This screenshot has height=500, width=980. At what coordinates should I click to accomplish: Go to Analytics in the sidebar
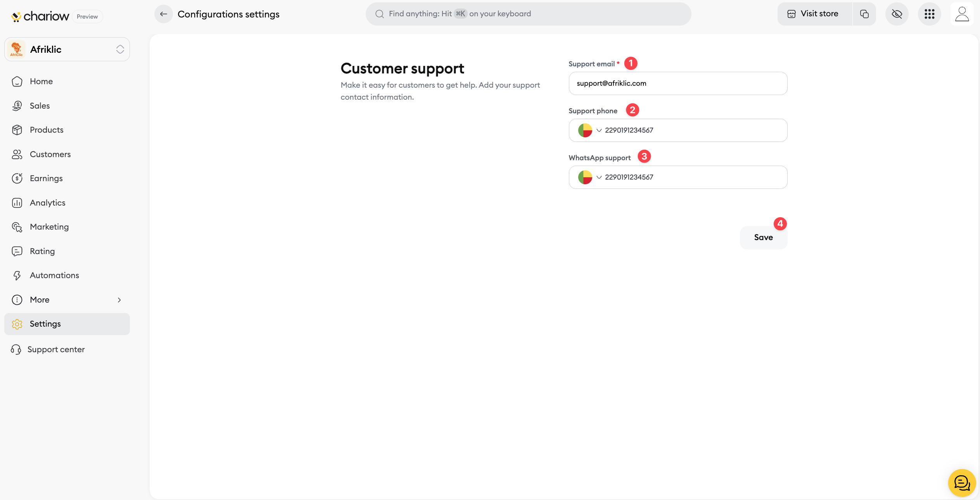pyautogui.click(x=47, y=202)
